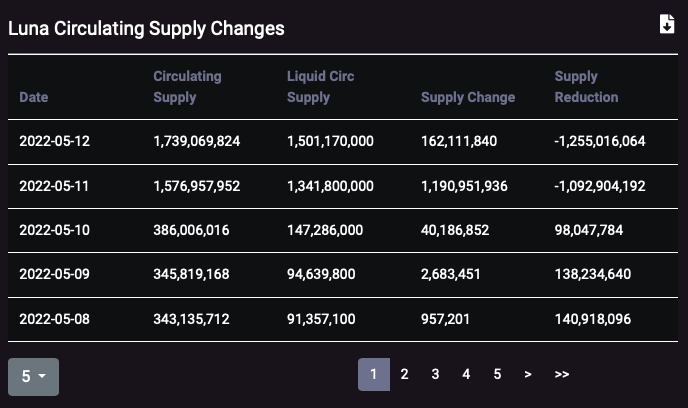This screenshot has height=408, width=688.
Task: Sort by Circulating Supply column header
Action: tap(187, 86)
